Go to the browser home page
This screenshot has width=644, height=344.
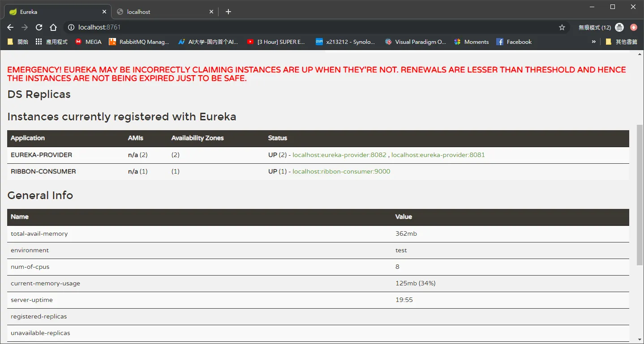[53, 27]
